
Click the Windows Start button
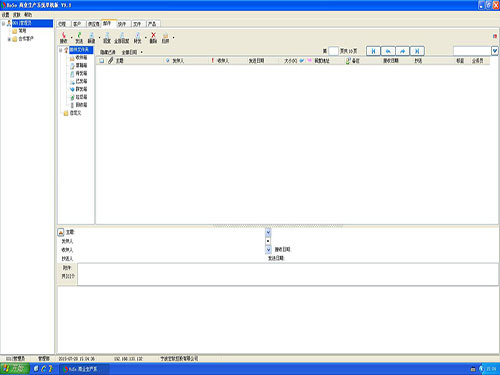(x=15, y=369)
